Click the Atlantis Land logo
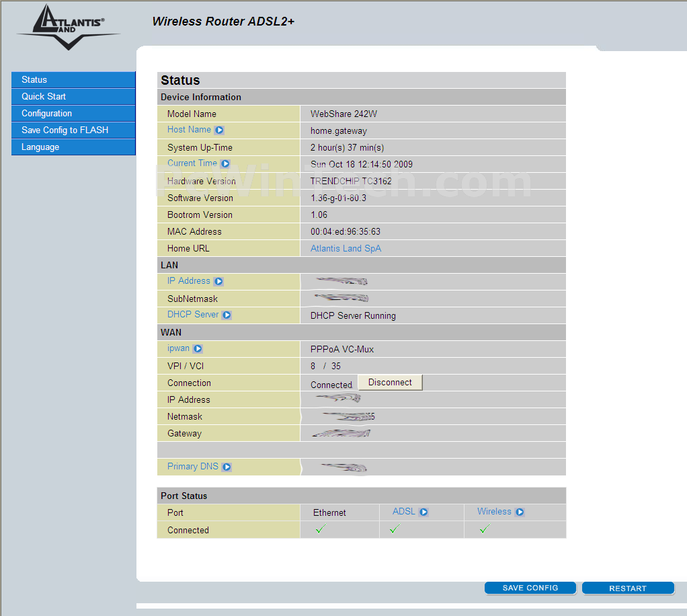This screenshot has height=616, width=687. click(69, 27)
